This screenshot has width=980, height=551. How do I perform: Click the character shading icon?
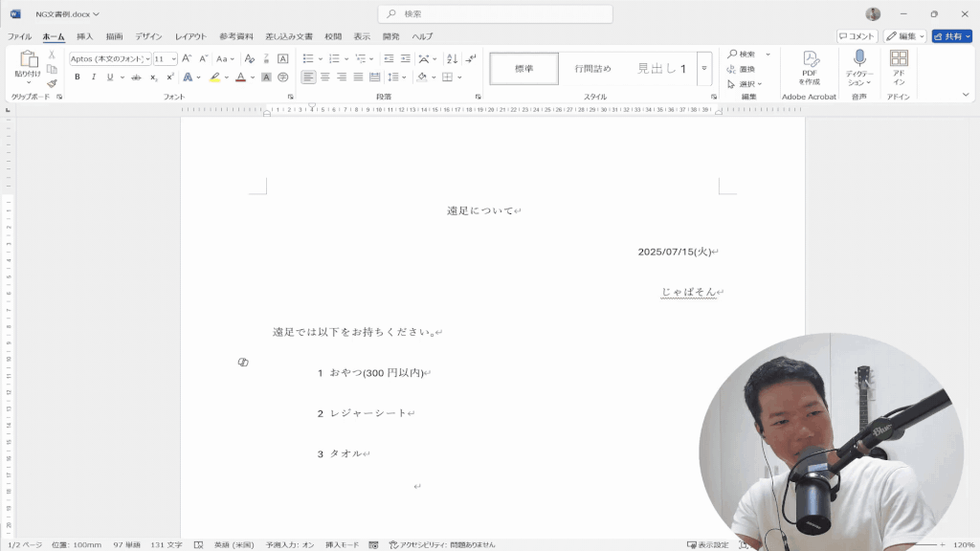point(266,77)
